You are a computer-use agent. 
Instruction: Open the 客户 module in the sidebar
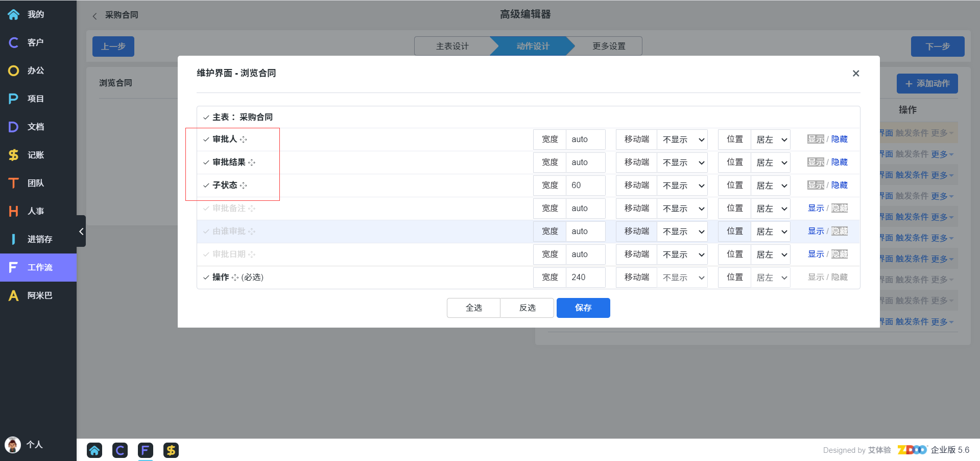click(x=14, y=42)
